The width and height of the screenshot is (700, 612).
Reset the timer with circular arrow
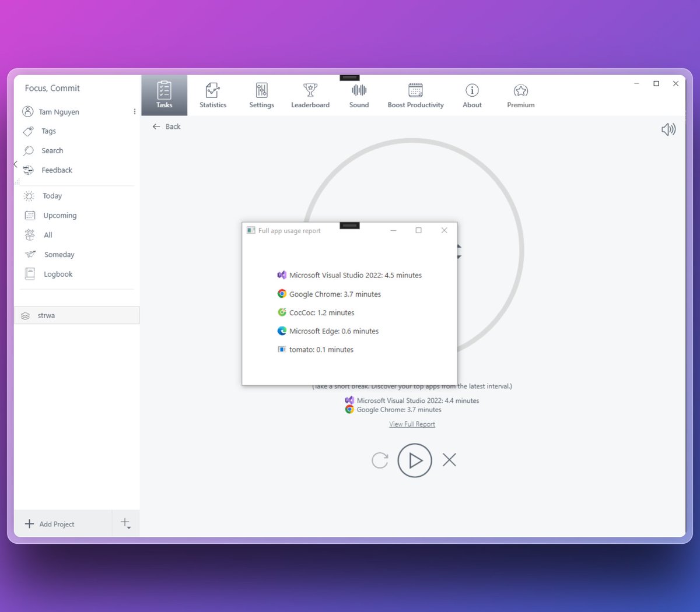click(380, 460)
